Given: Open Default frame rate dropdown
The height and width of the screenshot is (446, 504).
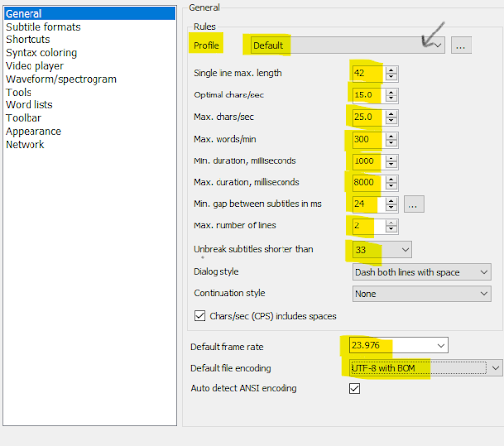Looking at the screenshot, I should coord(399,346).
